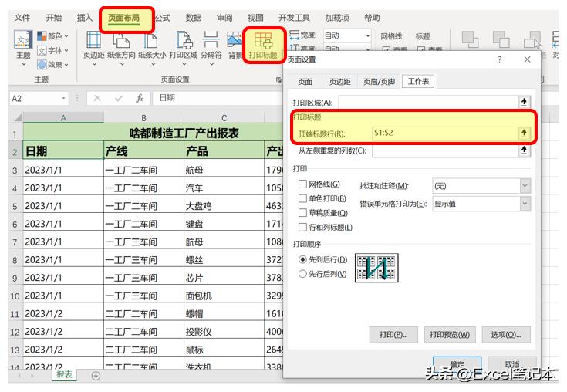
Task: Click the select-all corner triangle
Action: (x=17, y=117)
